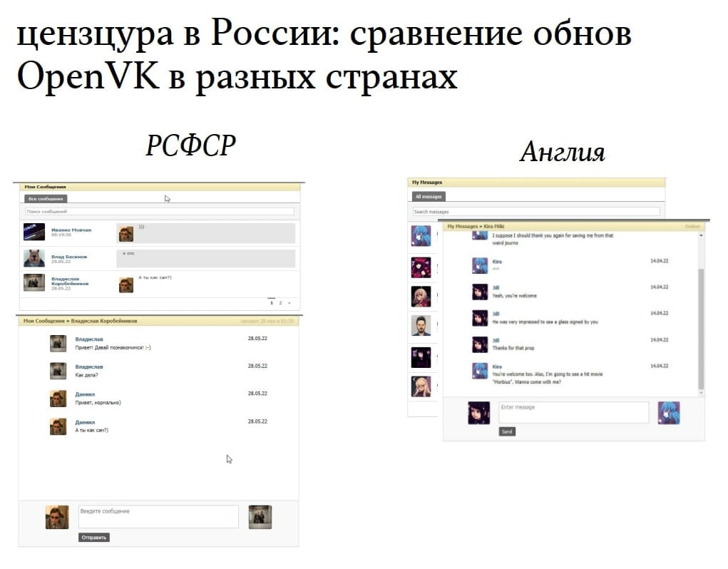
Task: Click the 'Англия' heading
Action: tap(563, 152)
